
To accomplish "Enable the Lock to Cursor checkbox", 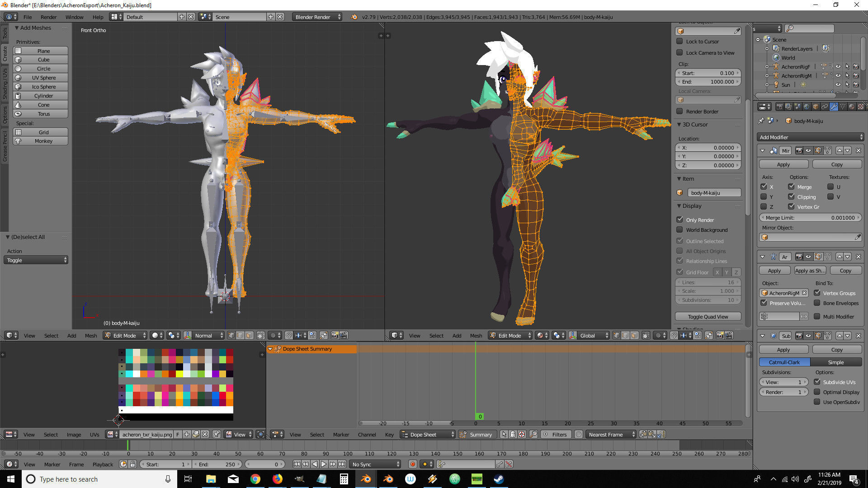I will coord(679,41).
